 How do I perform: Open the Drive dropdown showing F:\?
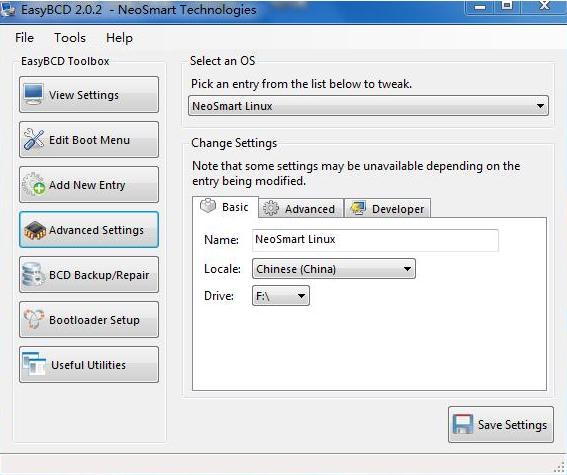(281, 296)
